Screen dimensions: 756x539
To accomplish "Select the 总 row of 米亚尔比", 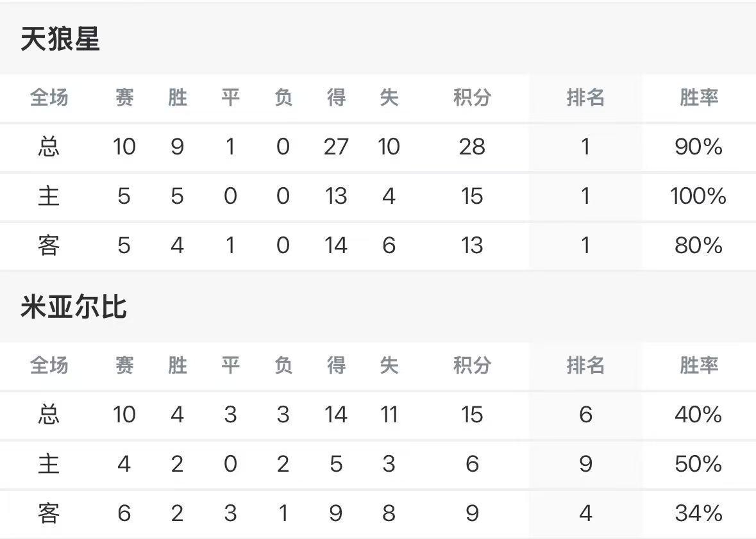I will [x=378, y=415].
